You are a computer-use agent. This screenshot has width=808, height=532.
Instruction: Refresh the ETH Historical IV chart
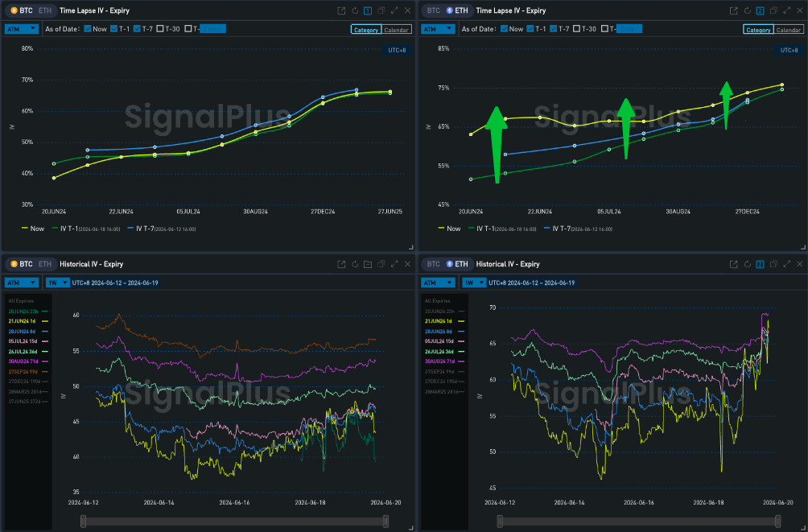[x=747, y=264]
